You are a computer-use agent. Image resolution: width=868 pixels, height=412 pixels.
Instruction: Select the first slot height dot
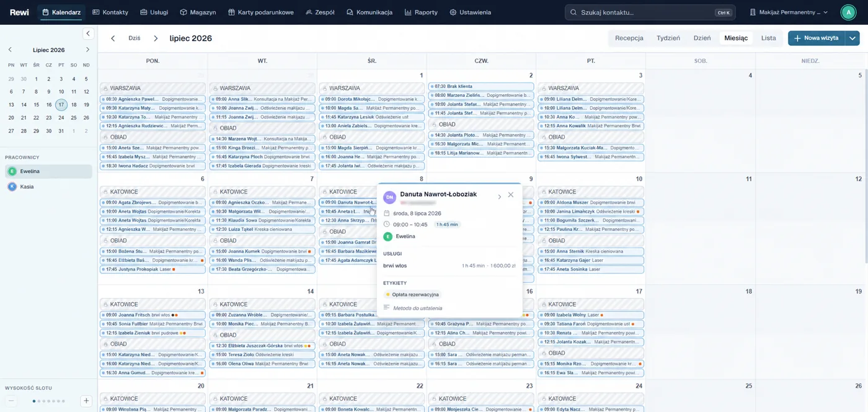tap(34, 401)
